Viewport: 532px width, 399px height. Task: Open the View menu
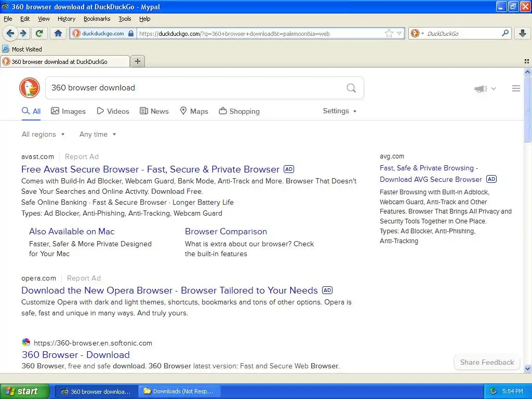[x=44, y=19]
